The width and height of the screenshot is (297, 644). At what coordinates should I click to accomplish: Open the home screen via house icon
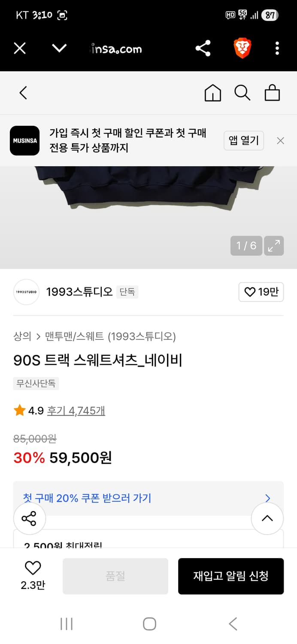coord(213,93)
